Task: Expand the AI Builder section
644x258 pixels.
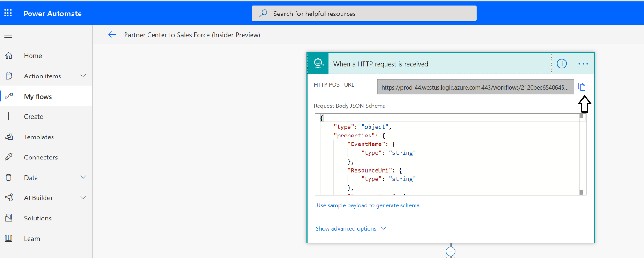Action: coord(83,198)
